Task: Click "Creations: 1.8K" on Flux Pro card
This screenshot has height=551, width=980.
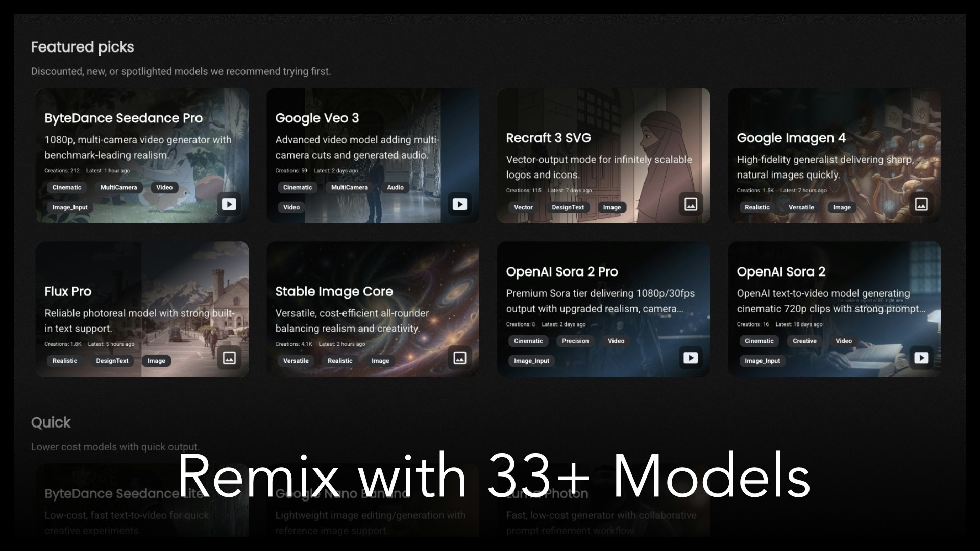Action: coord(63,344)
